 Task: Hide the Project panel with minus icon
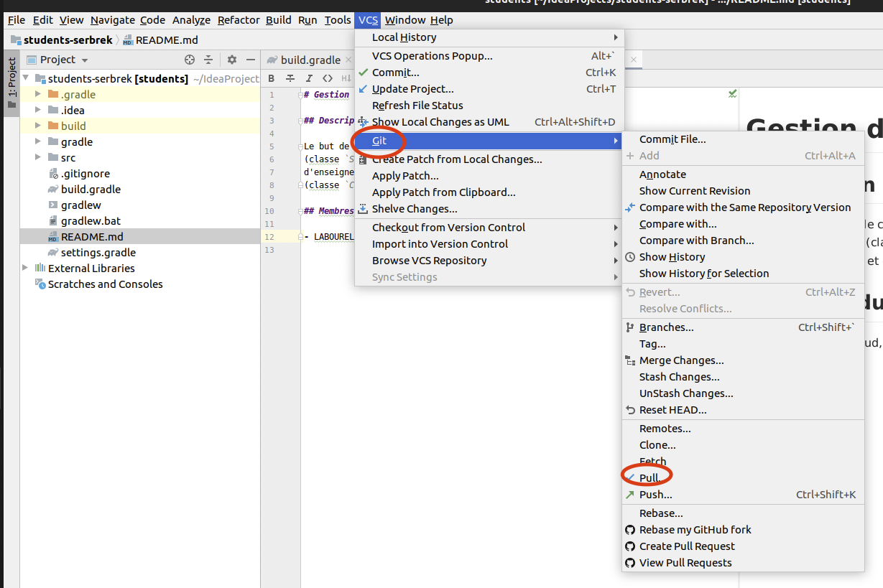pyautogui.click(x=251, y=60)
